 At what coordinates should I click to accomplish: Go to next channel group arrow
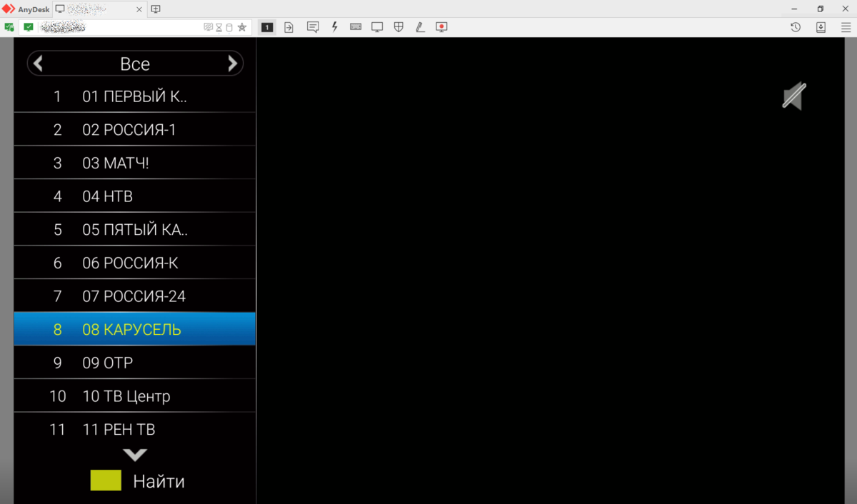[x=232, y=64]
